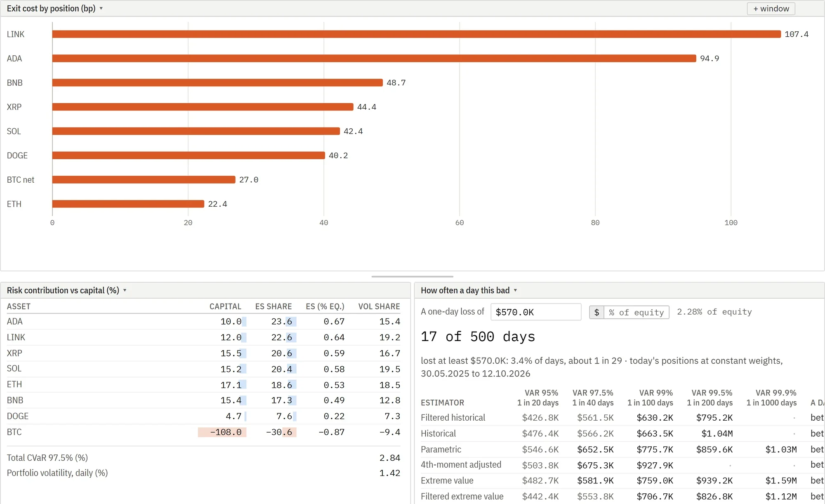The image size is (825, 504).
Task: Click the SOL bar showing 42.4
Action: tap(196, 131)
